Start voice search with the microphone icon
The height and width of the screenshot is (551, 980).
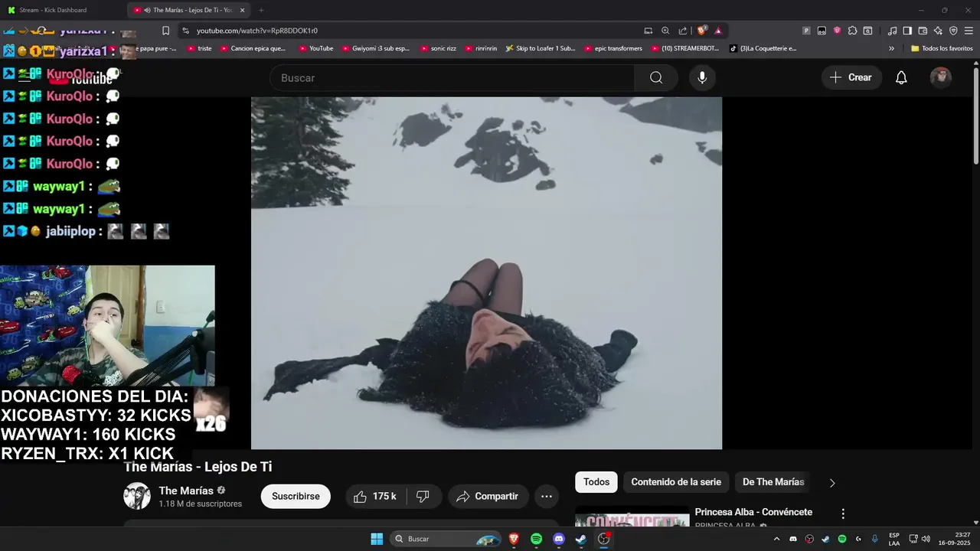tap(702, 77)
